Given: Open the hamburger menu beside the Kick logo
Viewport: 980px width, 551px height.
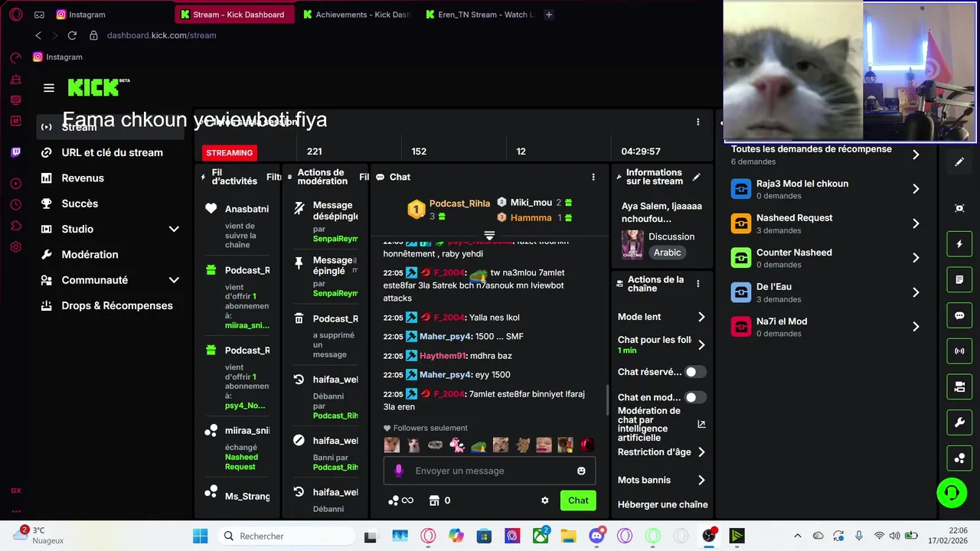Looking at the screenshot, I should pos(49,88).
